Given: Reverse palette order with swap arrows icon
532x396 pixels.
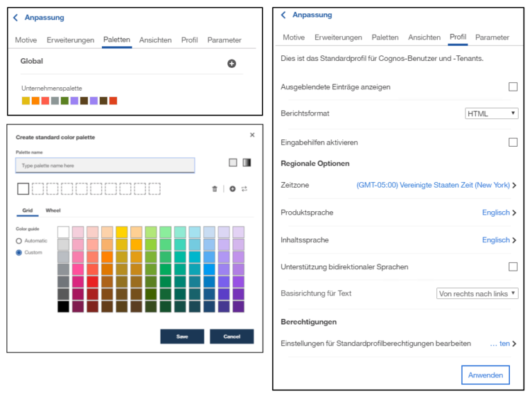Looking at the screenshot, I should click(245, 189).
